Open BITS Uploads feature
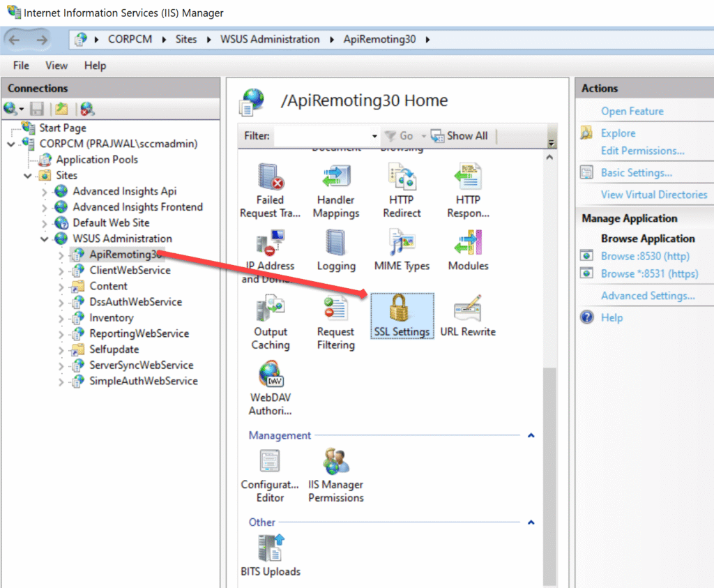714x588 pixels. point(271,556)
